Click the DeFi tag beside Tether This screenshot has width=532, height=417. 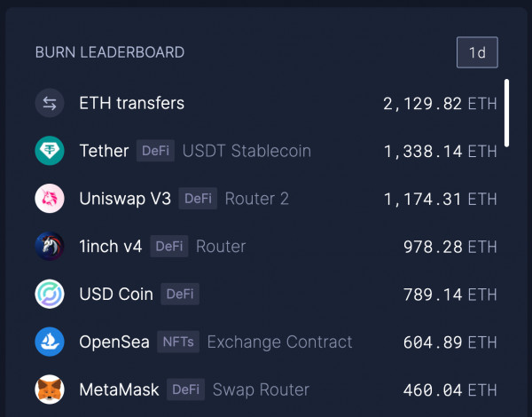pos(156,151)
